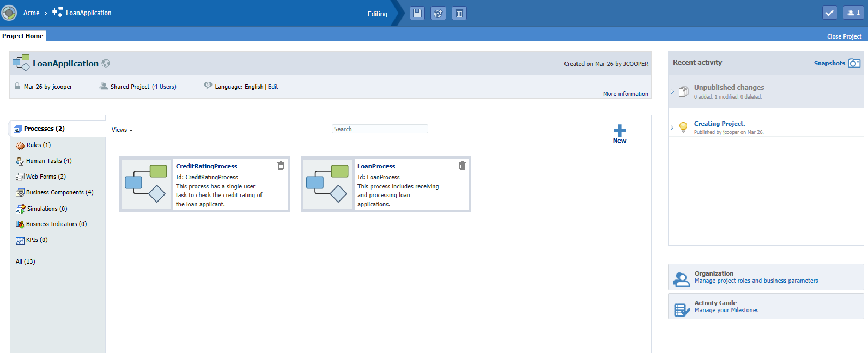Click the Unpublished changes documents icon

[x=683, y=92]
